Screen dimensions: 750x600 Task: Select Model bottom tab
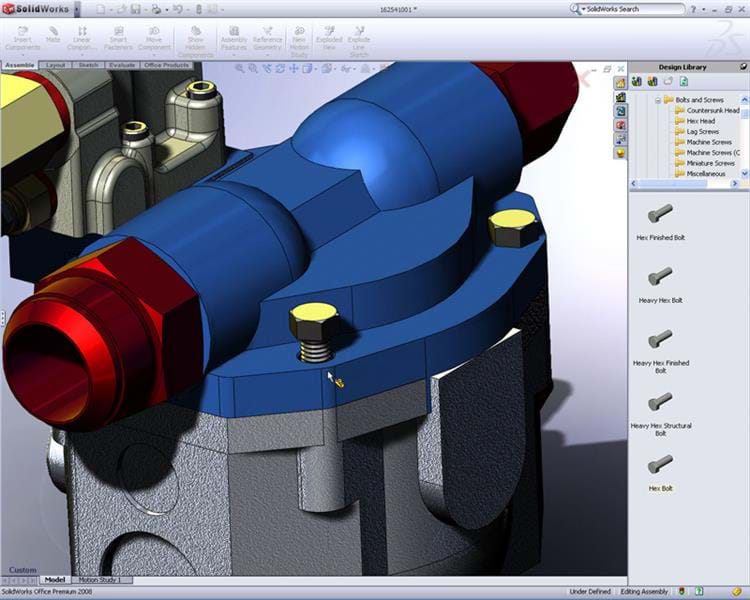pos(55,580)
